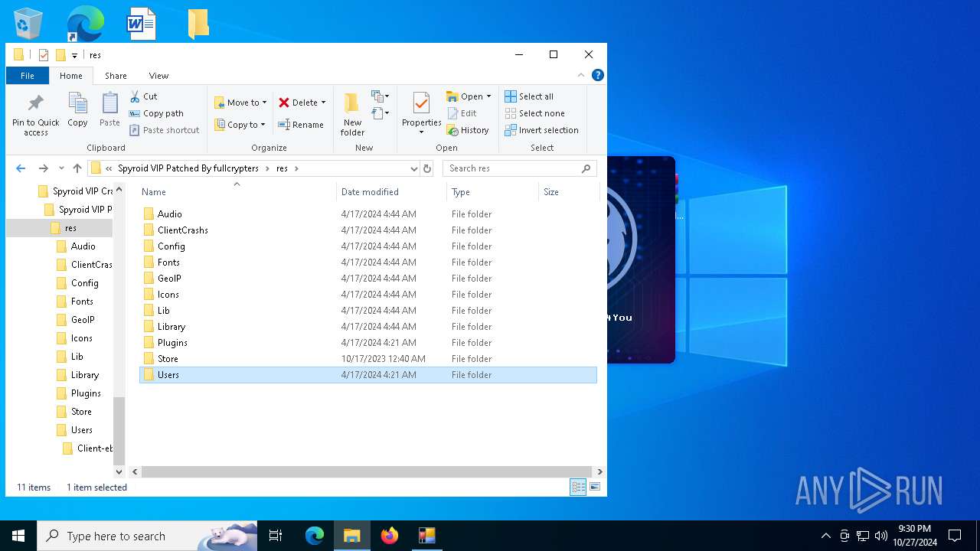Sort by Name column header
The image size is (980, 551).
(x=154, y=192)
